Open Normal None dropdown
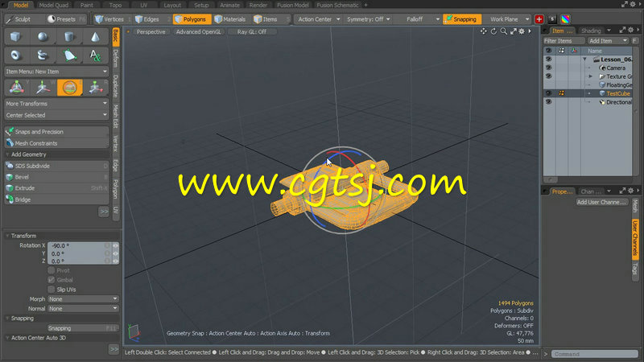The height and width of the screenshot is (362, 644). tap(83, 308)
